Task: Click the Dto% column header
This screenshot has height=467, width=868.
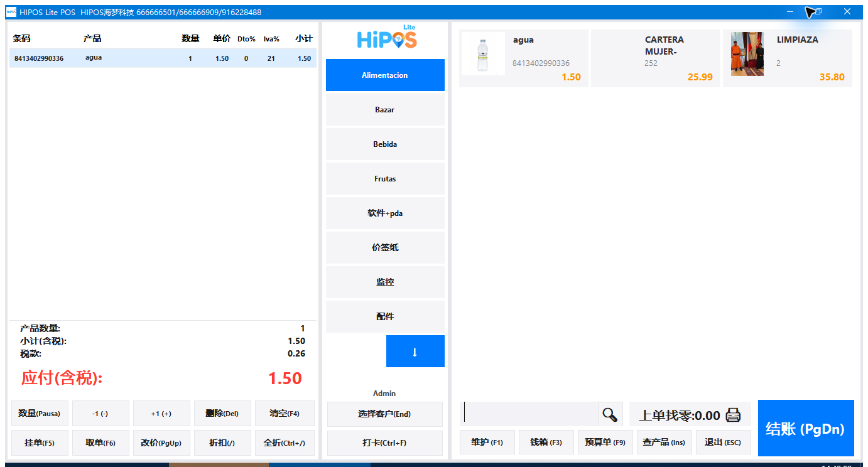Action: [246, 39]
